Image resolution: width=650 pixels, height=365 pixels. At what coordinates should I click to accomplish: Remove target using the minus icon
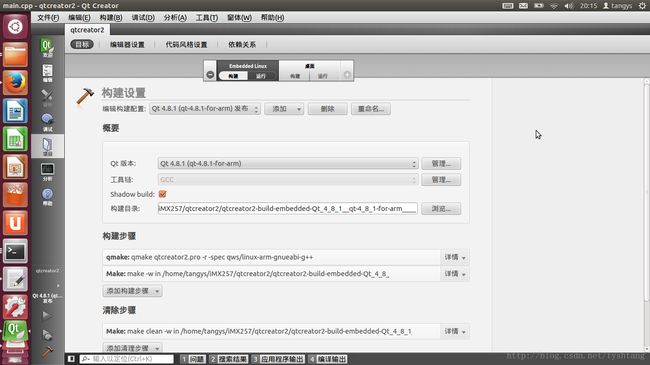pos(210,75)
